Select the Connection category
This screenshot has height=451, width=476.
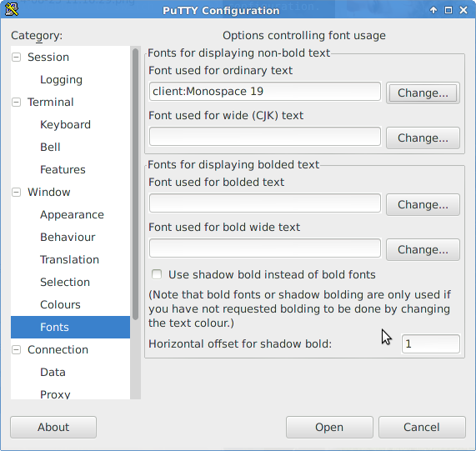coord(58,349)
